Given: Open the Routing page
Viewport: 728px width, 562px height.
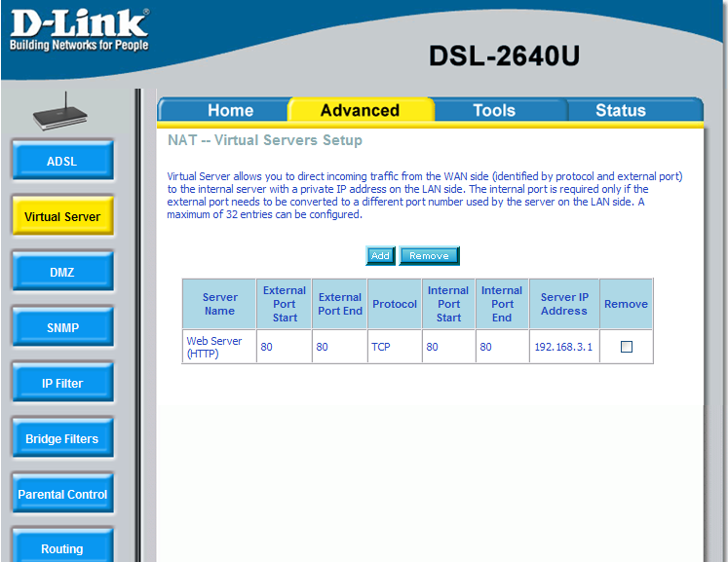Looking at the screenshot, I should (x=62, y=547).
